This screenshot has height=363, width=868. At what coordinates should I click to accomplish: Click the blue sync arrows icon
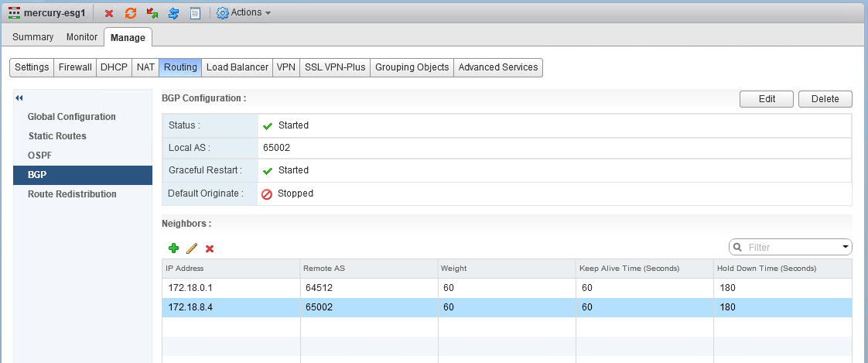(174, 13)
